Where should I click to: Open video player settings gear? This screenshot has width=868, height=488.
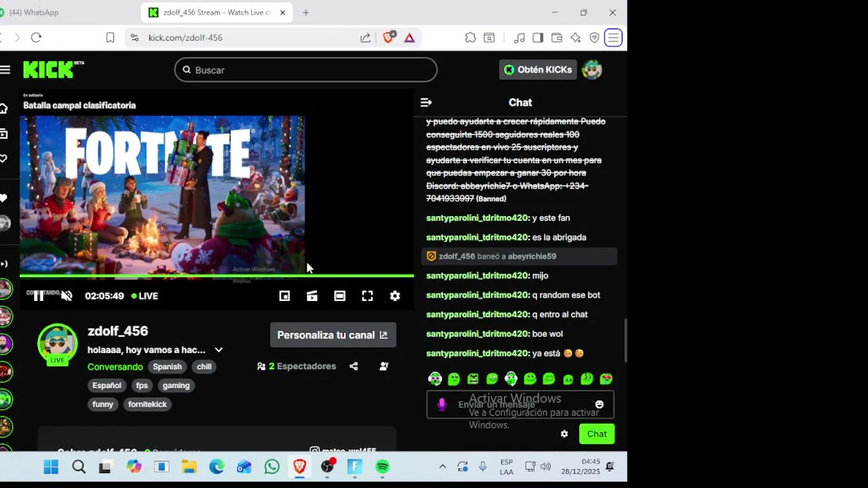pos(395,296)
